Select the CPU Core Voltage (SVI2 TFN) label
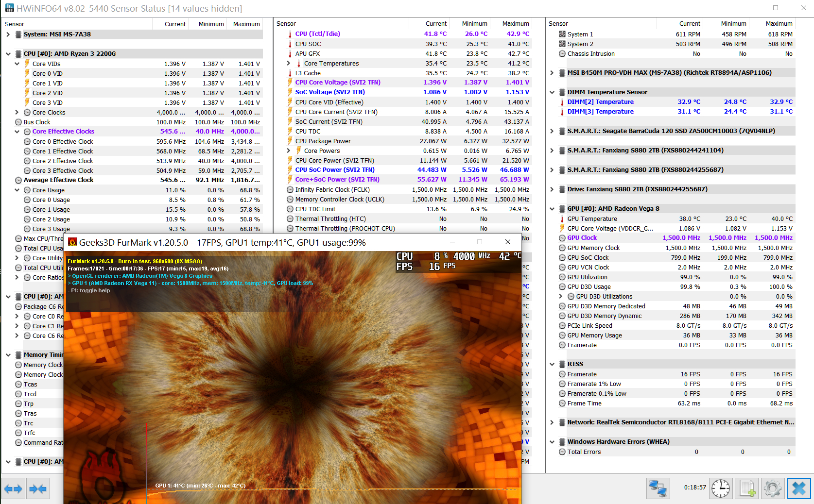The image size is (814, 504). (x=338, y=83)
